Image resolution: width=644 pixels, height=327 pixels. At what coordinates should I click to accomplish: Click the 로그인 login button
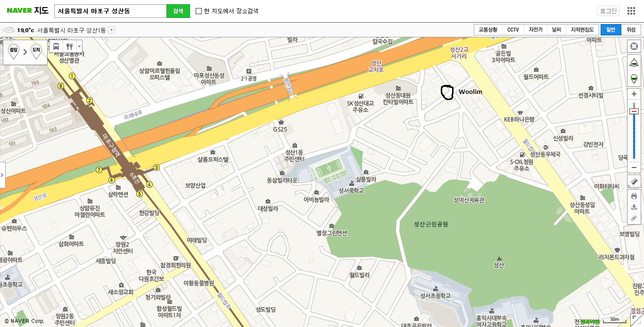pos(608,11)
